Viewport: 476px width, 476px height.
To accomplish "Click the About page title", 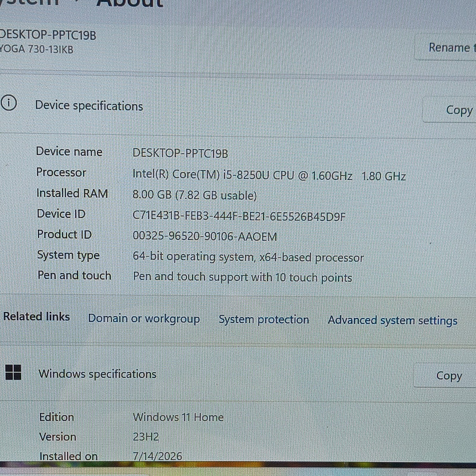I will tap(130, 3).
